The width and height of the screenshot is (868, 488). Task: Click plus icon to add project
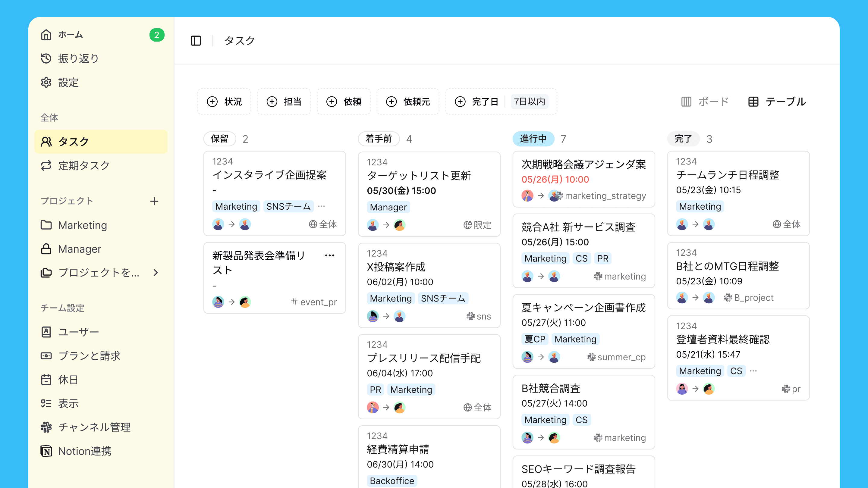pyautogui.click(x=154, y=201)
